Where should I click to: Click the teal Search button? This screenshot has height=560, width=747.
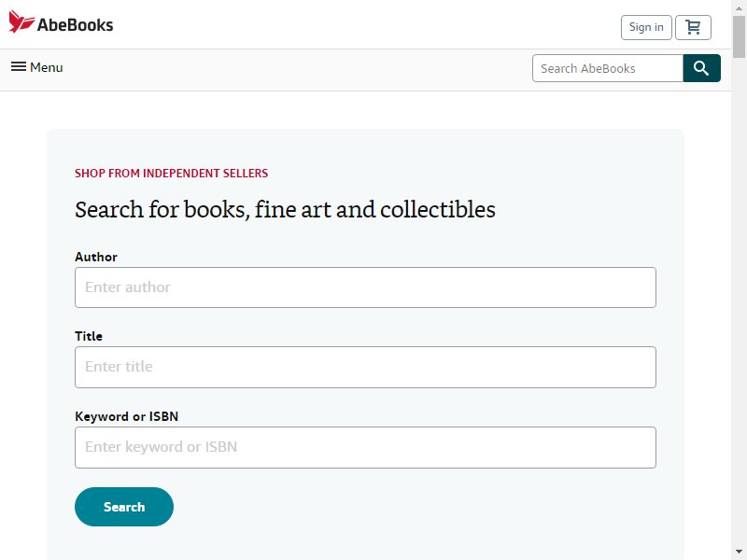point(124,507)
